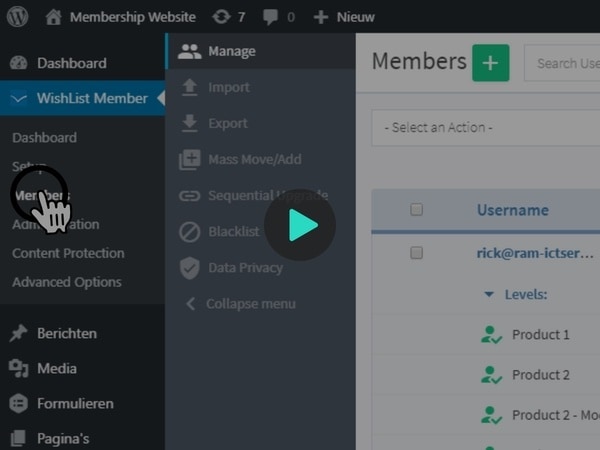Click the Pagina's pages icon

tap(18, 439)
